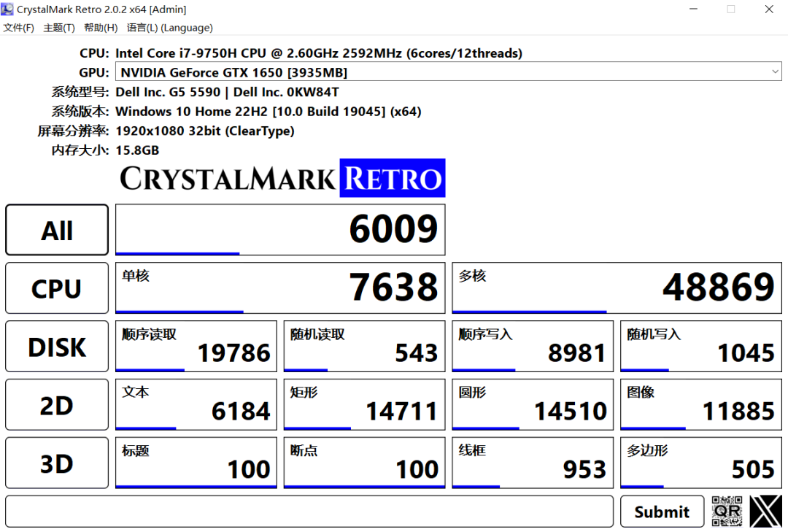Click the Submit button
This screenshot has height=532, width=788.
662,512
